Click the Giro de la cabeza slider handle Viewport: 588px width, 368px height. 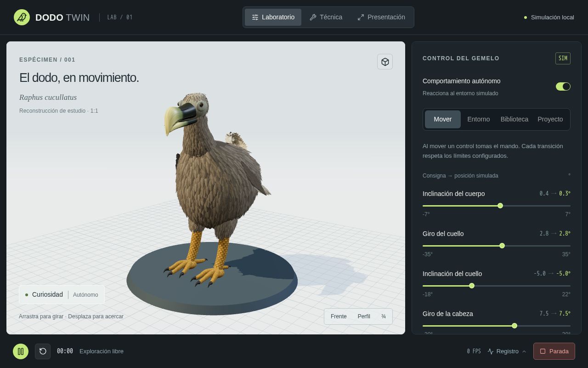(514, 326)
